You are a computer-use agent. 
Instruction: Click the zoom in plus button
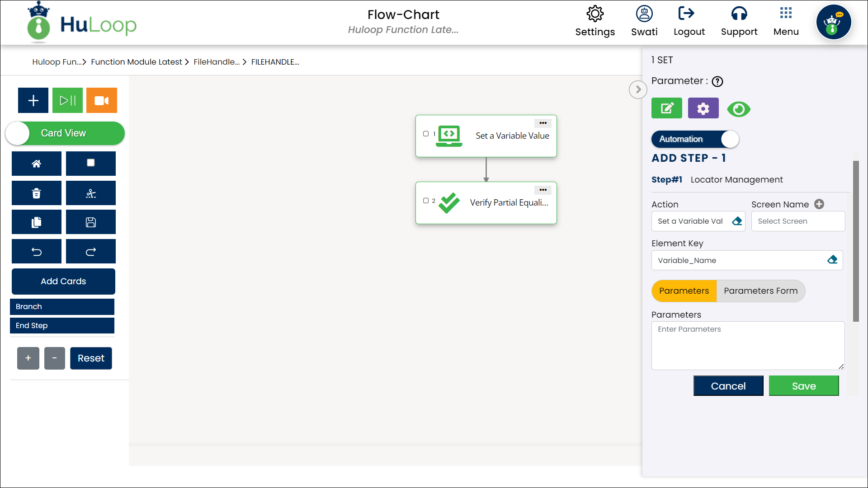coord(28,358)
